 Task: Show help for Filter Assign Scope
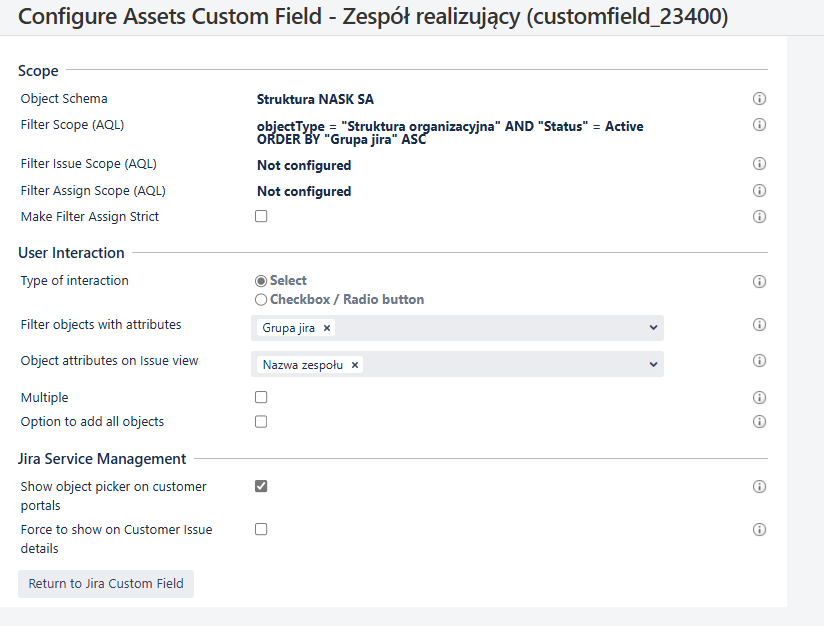pyautogui.click(x=759, y=190)
